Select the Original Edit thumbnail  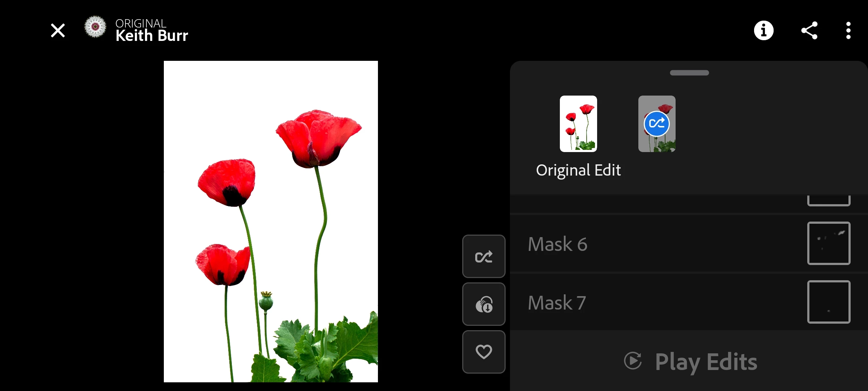(x=578, y=124)
